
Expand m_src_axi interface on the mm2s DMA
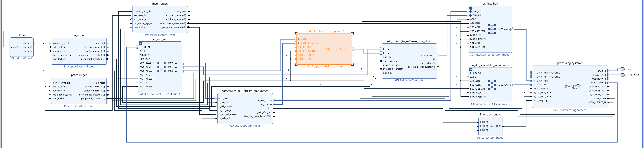(x=271, y=101)
